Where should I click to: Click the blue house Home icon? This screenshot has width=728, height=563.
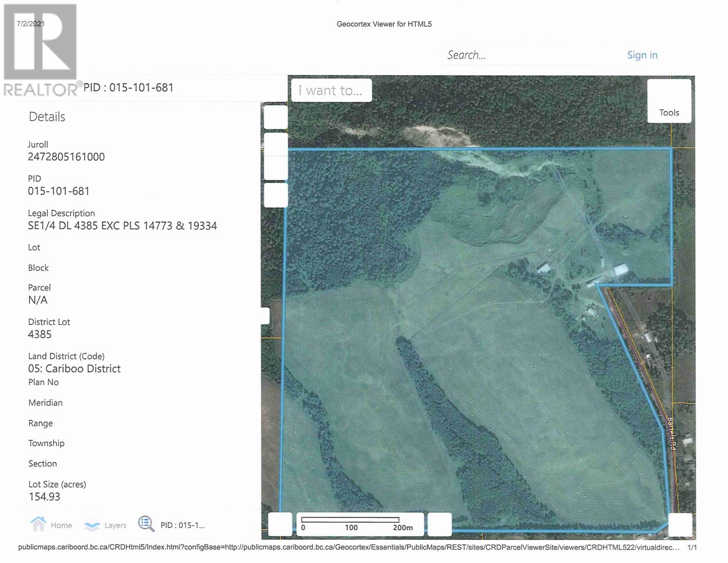[x=38, y=524]
